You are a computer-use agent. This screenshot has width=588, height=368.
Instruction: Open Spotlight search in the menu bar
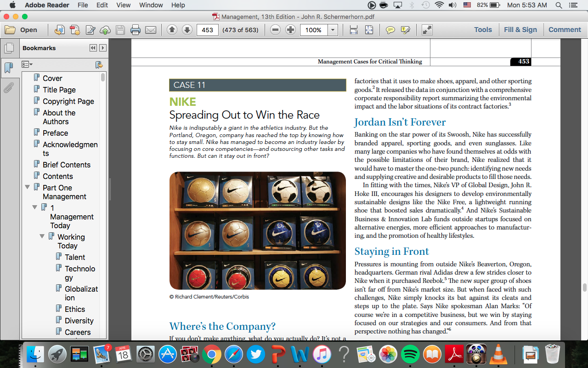coord(559,5)
